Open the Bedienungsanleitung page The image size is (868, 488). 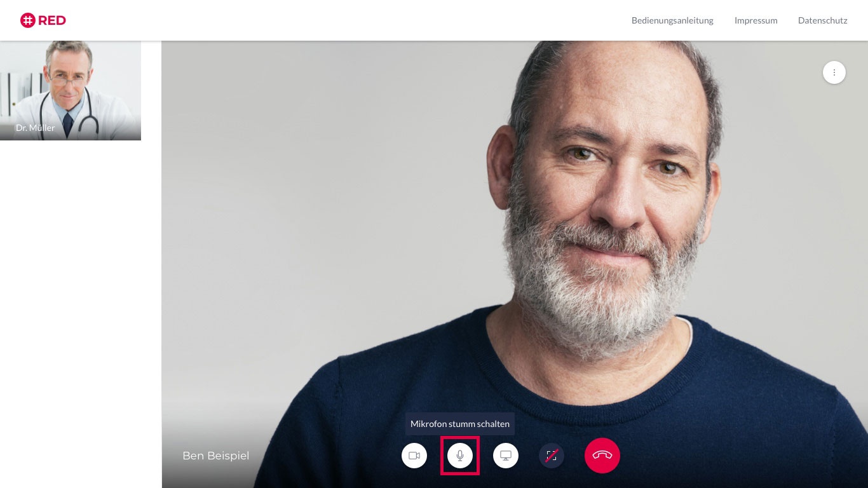pyautogui.click(x=672, y=20)
